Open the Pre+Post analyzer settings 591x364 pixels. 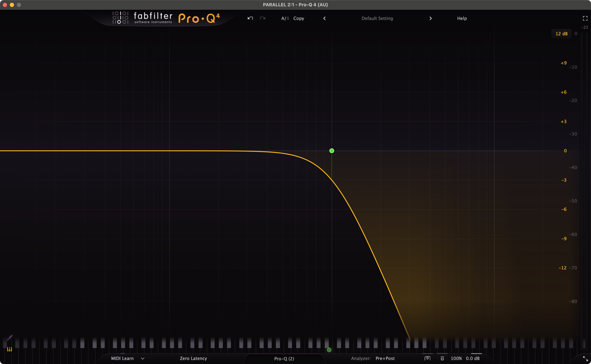pos(385,358)
